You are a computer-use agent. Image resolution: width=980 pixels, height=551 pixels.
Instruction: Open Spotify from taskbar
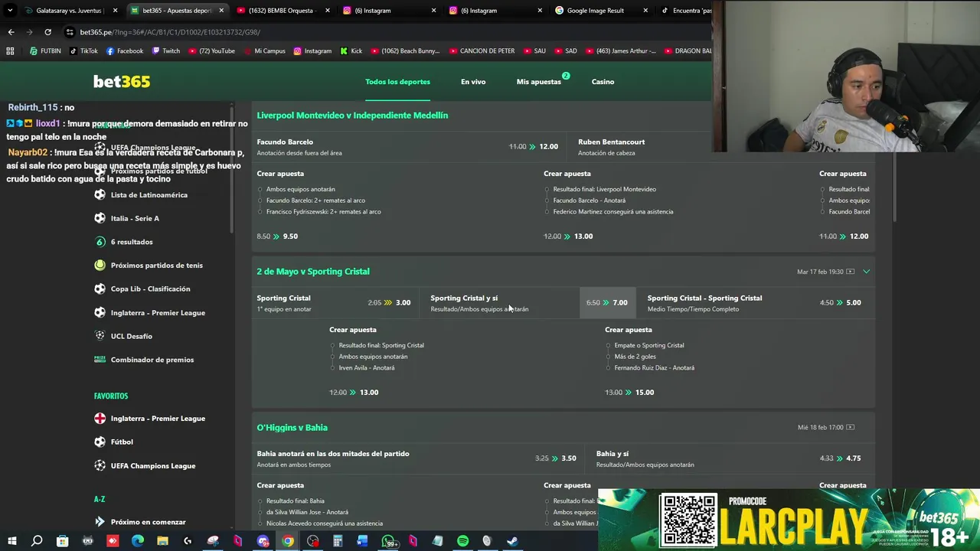pyautogui.click(x=462, y=541)
